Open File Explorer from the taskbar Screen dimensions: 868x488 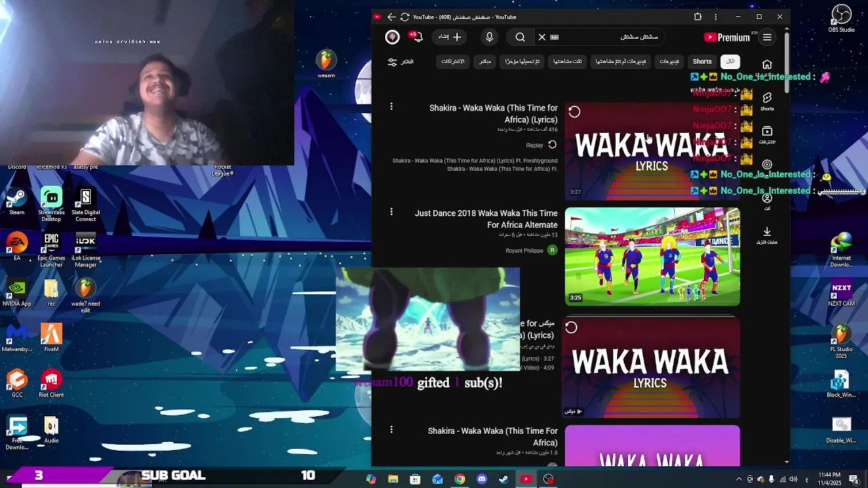(x=393, y=479)
